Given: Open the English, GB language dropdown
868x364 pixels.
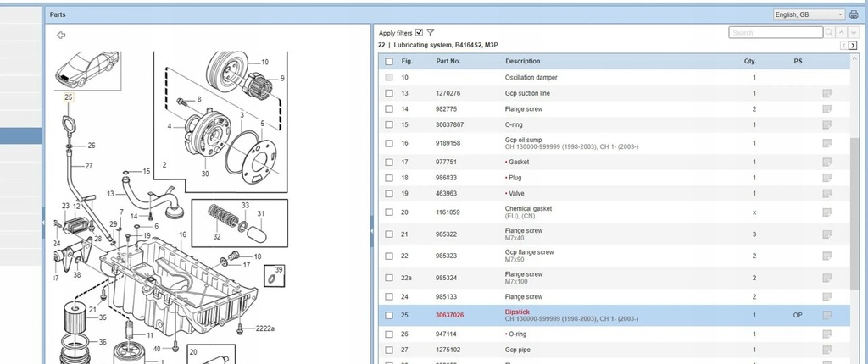Looking at the screenshot, I should click(x=810, y=15).
